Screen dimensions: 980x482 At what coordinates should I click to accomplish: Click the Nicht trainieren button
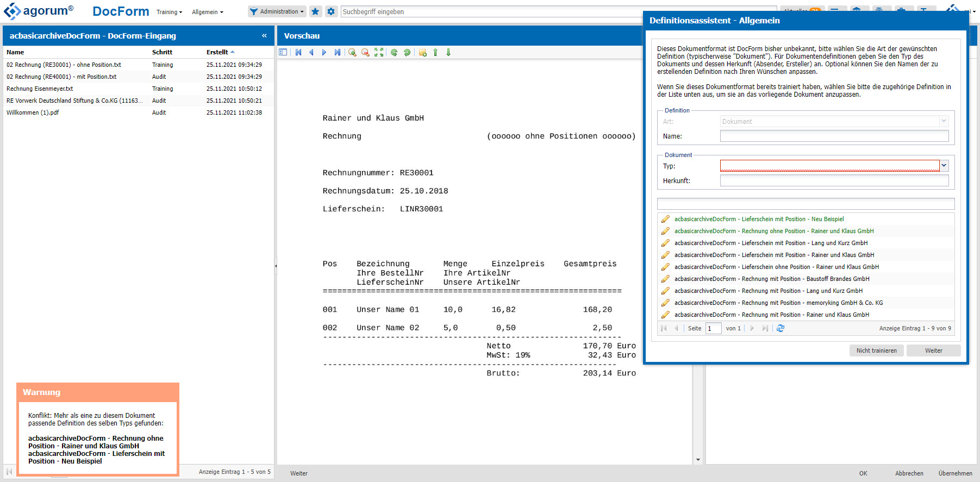[877, 350]
